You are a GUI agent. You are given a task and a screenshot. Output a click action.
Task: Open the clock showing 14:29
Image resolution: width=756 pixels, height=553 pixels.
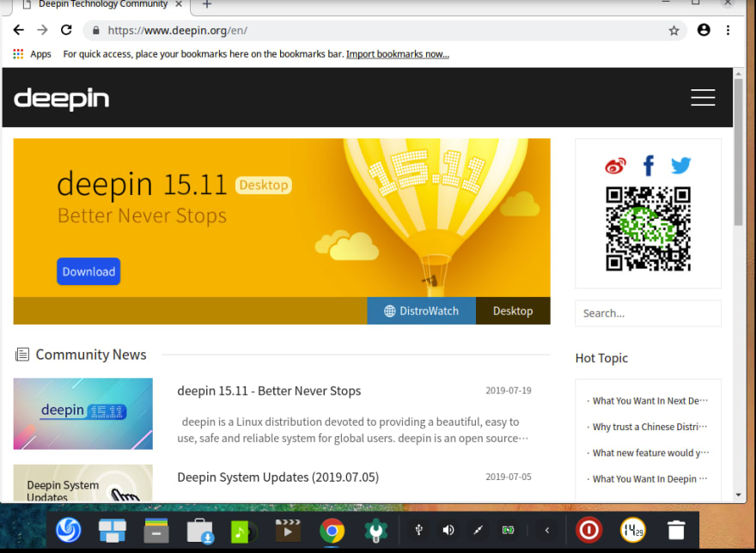632,530
